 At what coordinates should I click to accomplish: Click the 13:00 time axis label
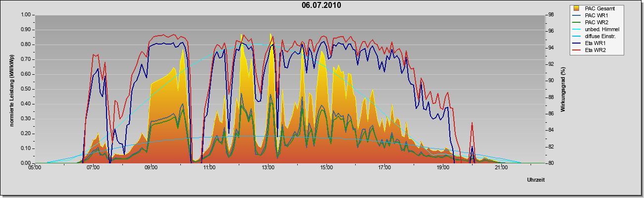[268, 168]
